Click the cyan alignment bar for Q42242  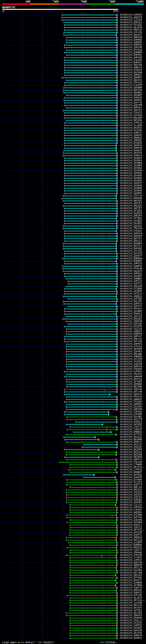coord(80,437)
